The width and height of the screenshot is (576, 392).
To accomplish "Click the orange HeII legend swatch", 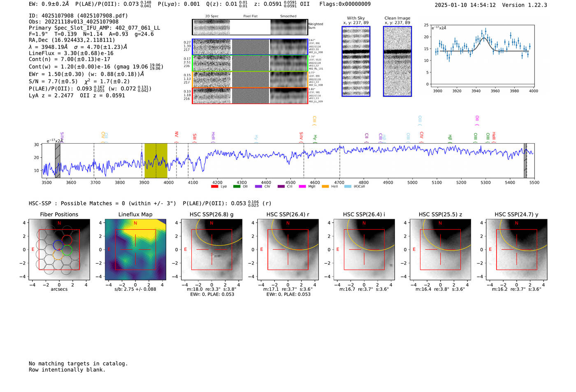I will click(x=325, y=187).
